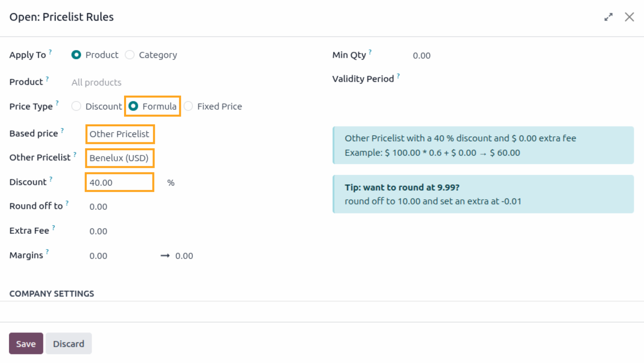This screenshot has width=644, height=363.
Task: Open the Product field showing All products
Action: coord(96,82)
